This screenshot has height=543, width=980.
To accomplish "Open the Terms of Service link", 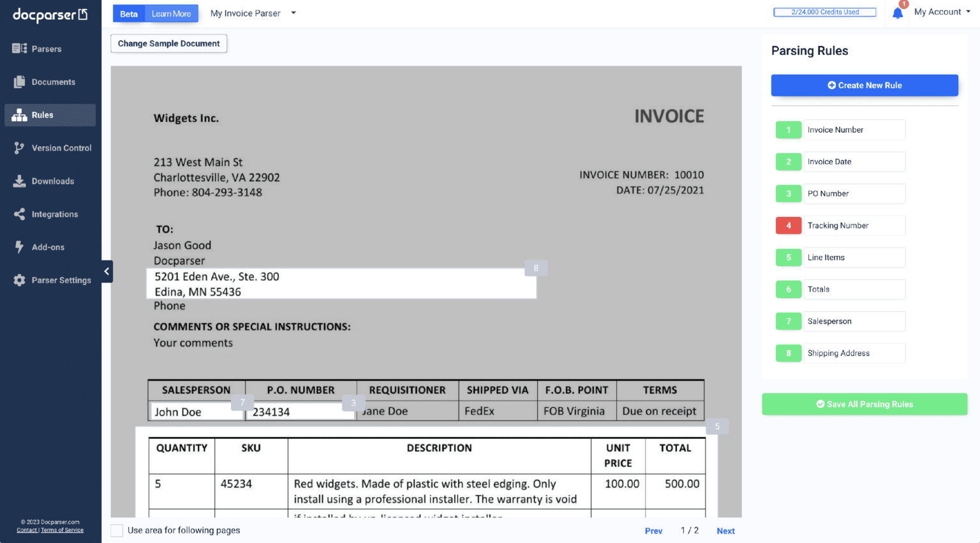I will [x=61, y=530].
